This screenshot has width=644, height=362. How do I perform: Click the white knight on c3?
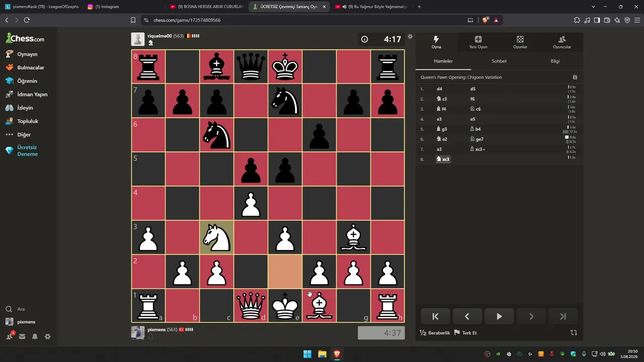coord(217,237)
